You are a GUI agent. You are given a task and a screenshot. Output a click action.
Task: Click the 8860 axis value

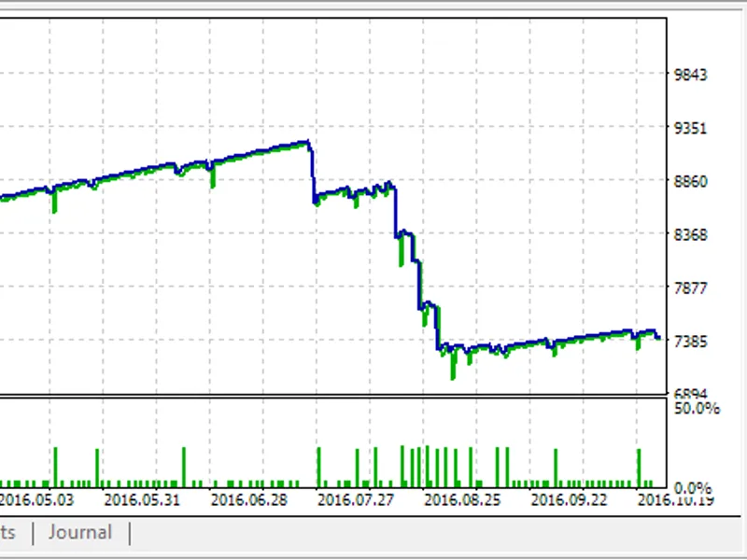pos(690,181)
